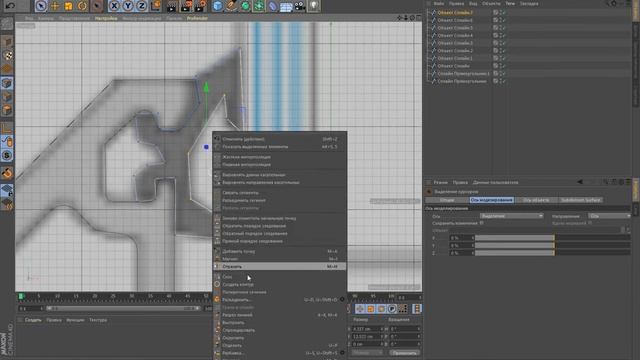This screenshot has height=360, width=640.
Task: Toggle green checkmark for Объект Сплайн.7
Action: [x=504, y=13]
